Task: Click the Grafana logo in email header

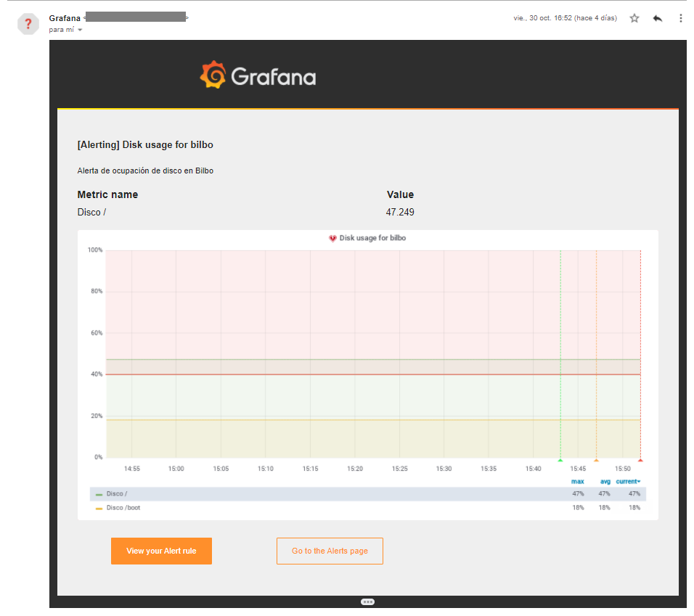Action: (258, 75)
